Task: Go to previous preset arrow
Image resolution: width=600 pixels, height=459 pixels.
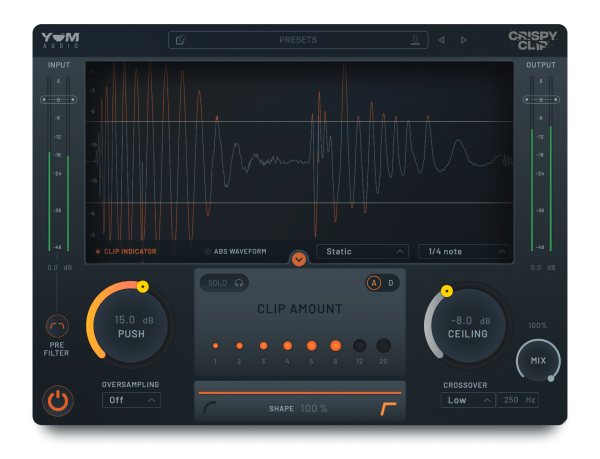Action: point(442,40)
